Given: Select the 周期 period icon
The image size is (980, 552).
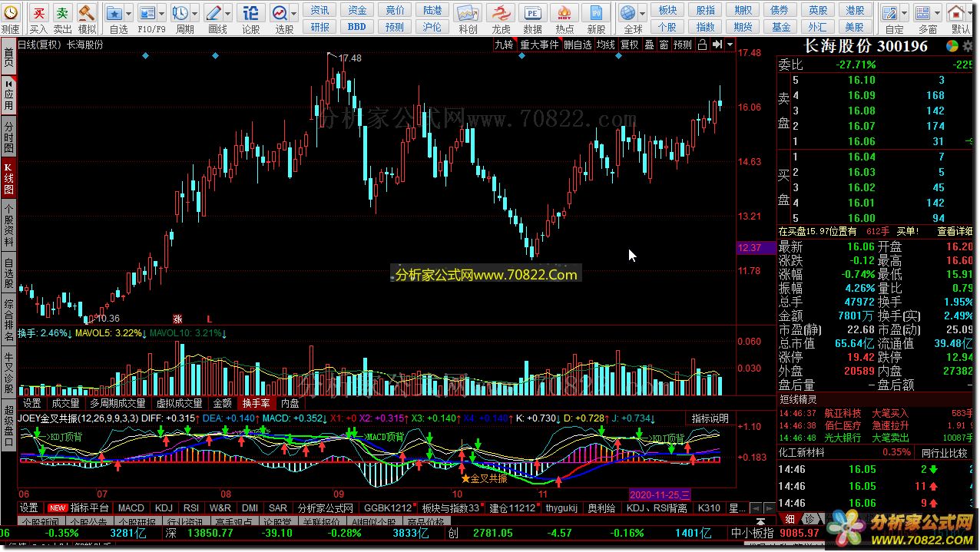Looking at the screenshot, I should [x=180, y=13].
